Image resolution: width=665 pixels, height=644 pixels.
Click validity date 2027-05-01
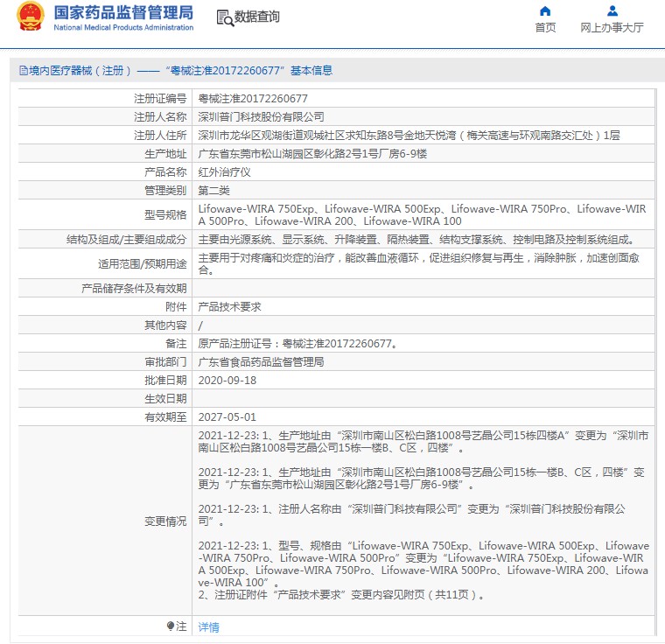[227, 417]
